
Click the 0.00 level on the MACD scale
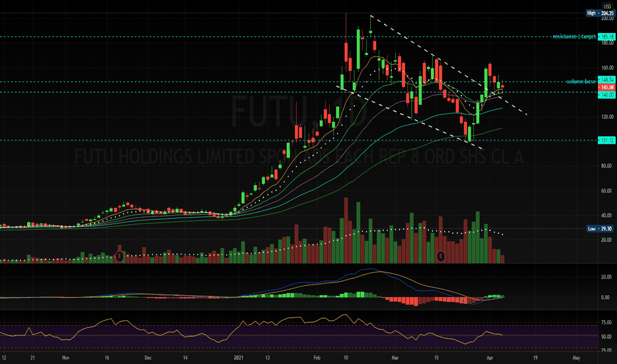coord(606,297)
